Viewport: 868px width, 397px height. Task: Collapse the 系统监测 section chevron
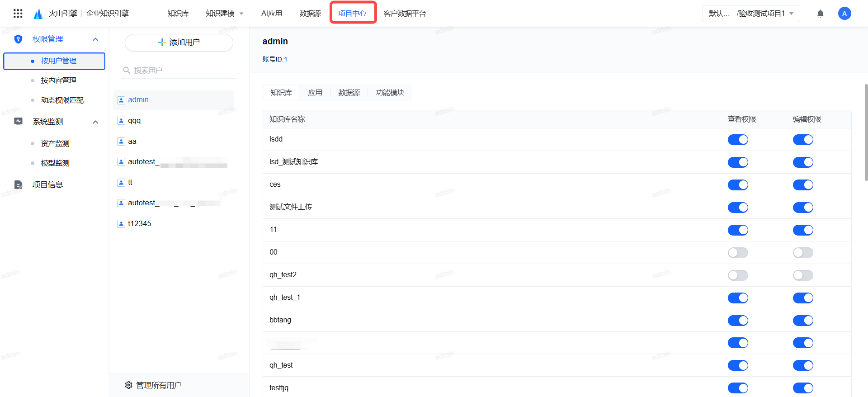95,122
